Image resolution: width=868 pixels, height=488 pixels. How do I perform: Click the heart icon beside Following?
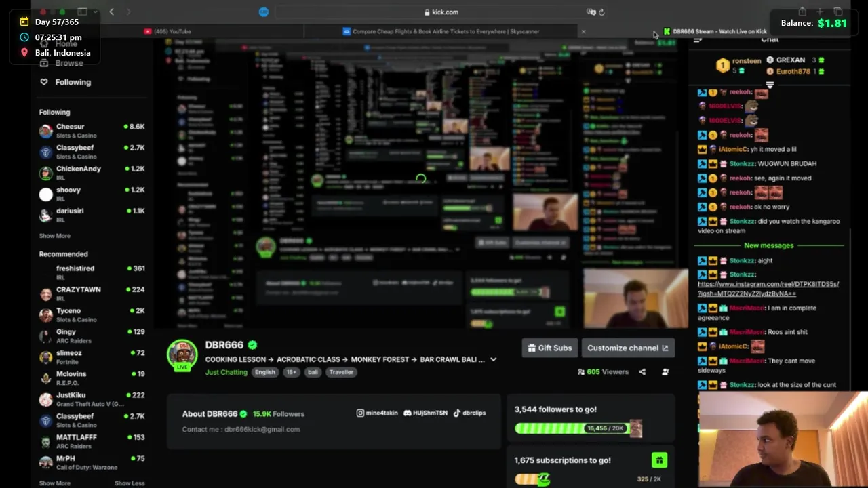(x=44, y=82)
